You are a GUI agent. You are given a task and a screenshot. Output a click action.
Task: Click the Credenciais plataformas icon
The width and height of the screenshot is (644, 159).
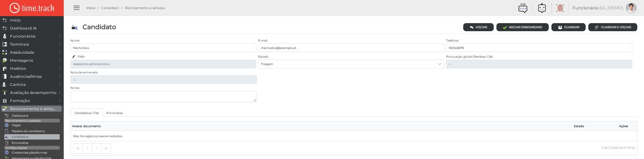point(7,153)
